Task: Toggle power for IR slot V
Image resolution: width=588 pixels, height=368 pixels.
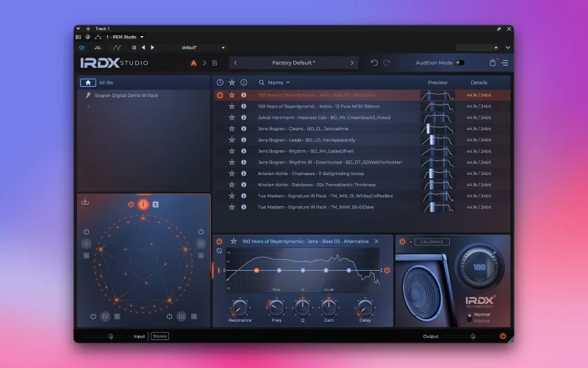Action: pyautogui.click(x=86, y=232)
